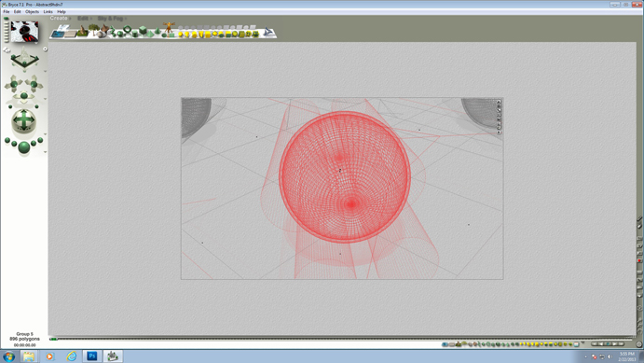Switch to the Sky & Fog palette
Screen dimensions: 644x363
(x=110, y=19)
